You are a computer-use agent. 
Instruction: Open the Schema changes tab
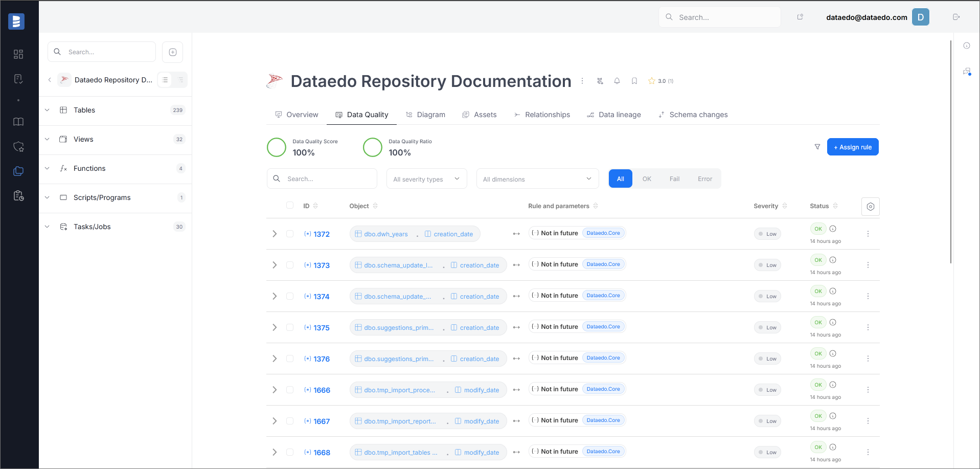click(693, 115)
